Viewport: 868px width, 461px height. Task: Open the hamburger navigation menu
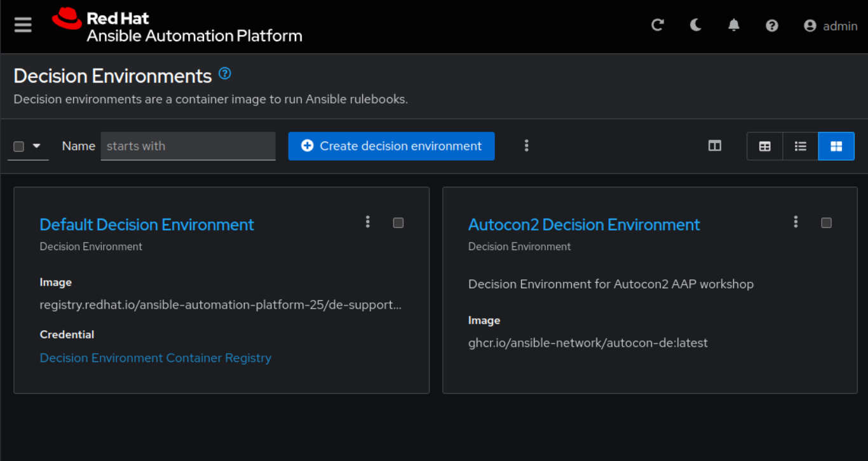[x=23, y=25]
